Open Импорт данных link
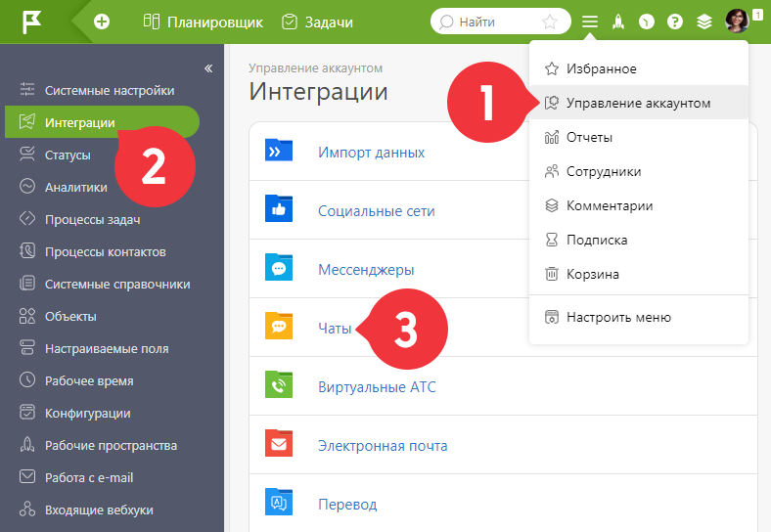Screen dimensions: 771x532 (x=371, y=152)
